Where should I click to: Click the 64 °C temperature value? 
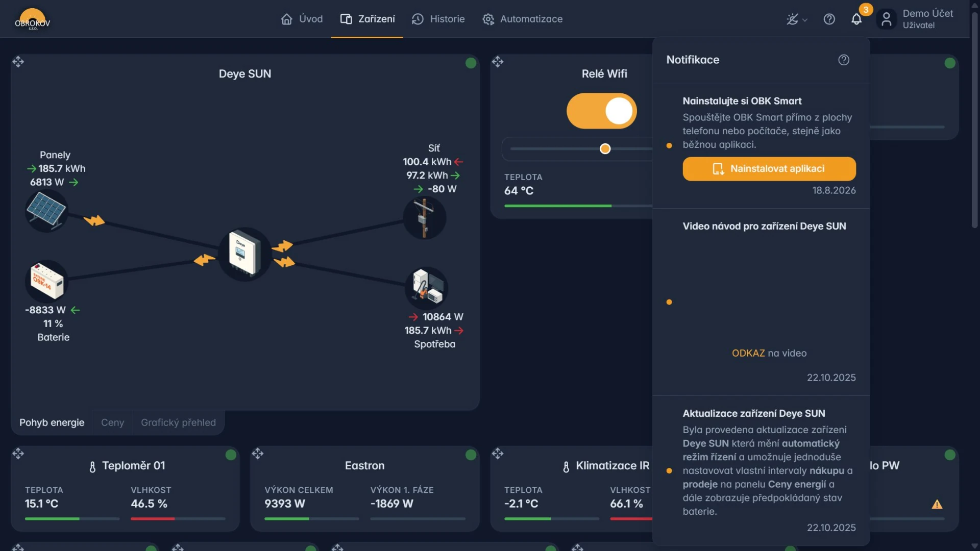tap(519, 191)
